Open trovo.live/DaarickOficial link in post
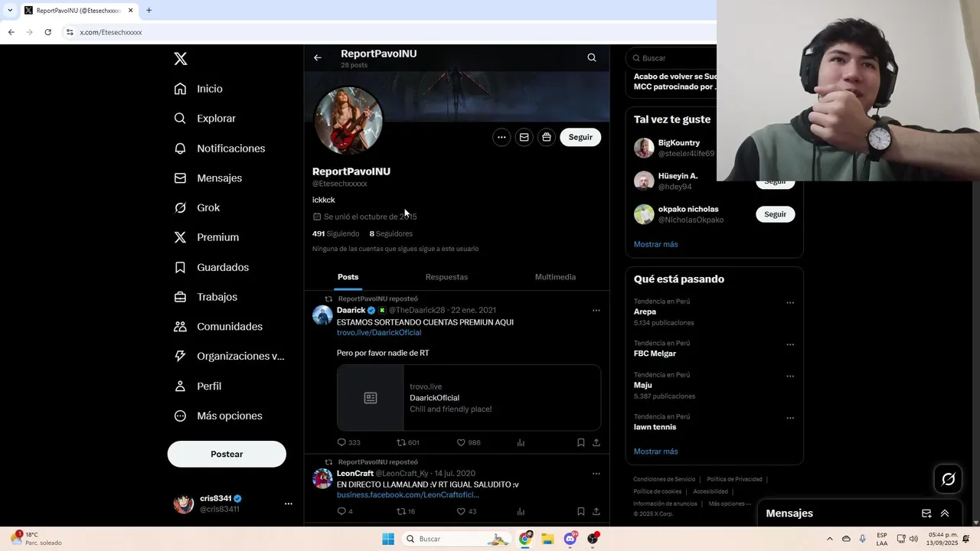 (x=379, y=333)
